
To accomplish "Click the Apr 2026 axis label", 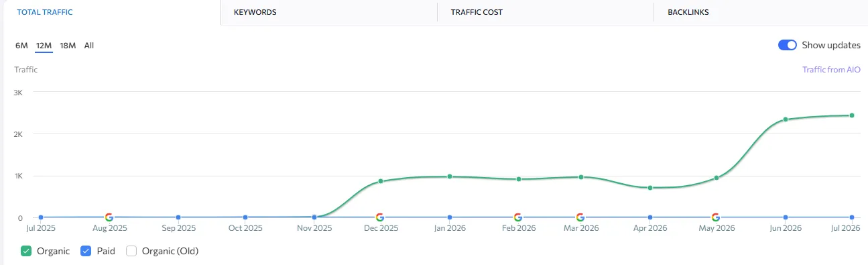I will (650, 228).
